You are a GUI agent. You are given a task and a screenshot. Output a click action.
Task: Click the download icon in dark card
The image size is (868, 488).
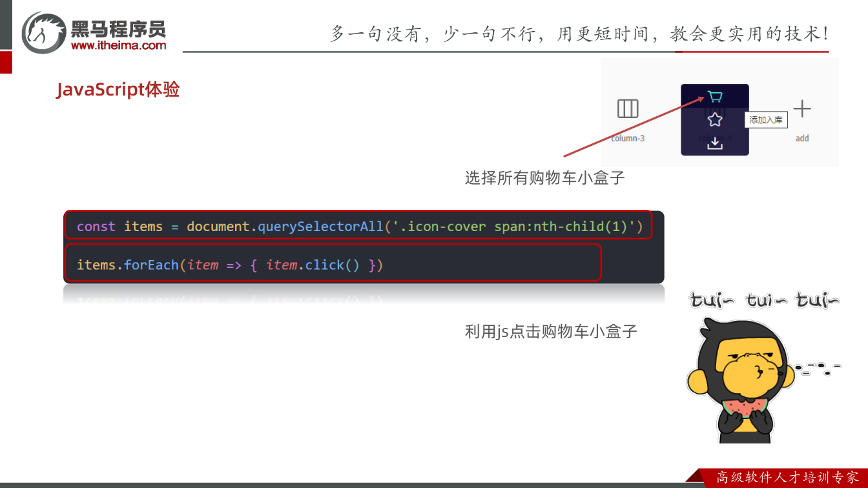[714, 143]
